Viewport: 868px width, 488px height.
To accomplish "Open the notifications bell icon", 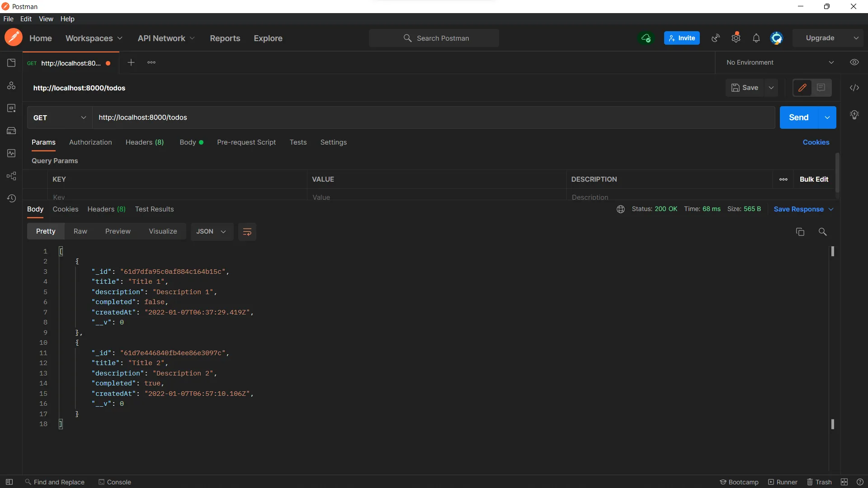I will 756,38.
